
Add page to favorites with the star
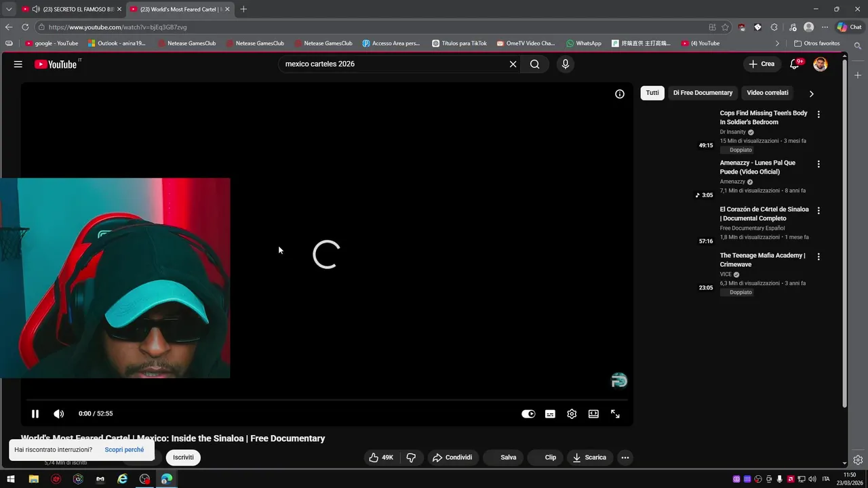pos(725,27)
